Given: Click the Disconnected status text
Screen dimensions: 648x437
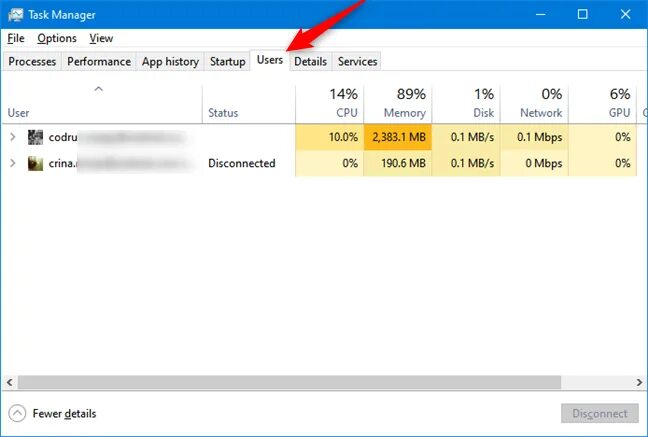Looking at the screenshot, I should [x=242, y=163].
